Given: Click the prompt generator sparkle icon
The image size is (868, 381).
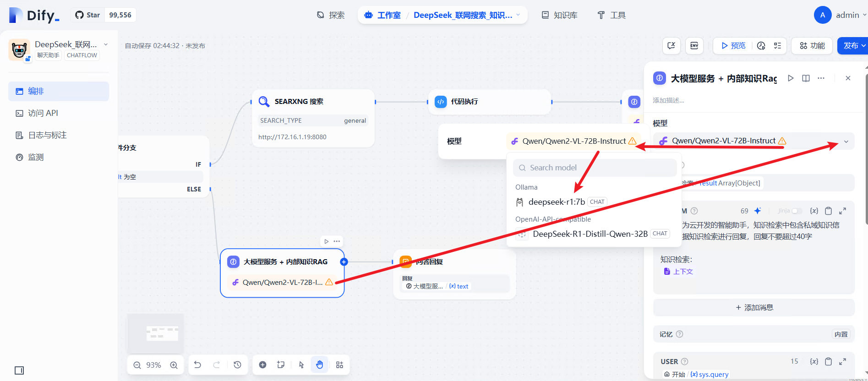Looking at the screenshot, I should 758,211.
